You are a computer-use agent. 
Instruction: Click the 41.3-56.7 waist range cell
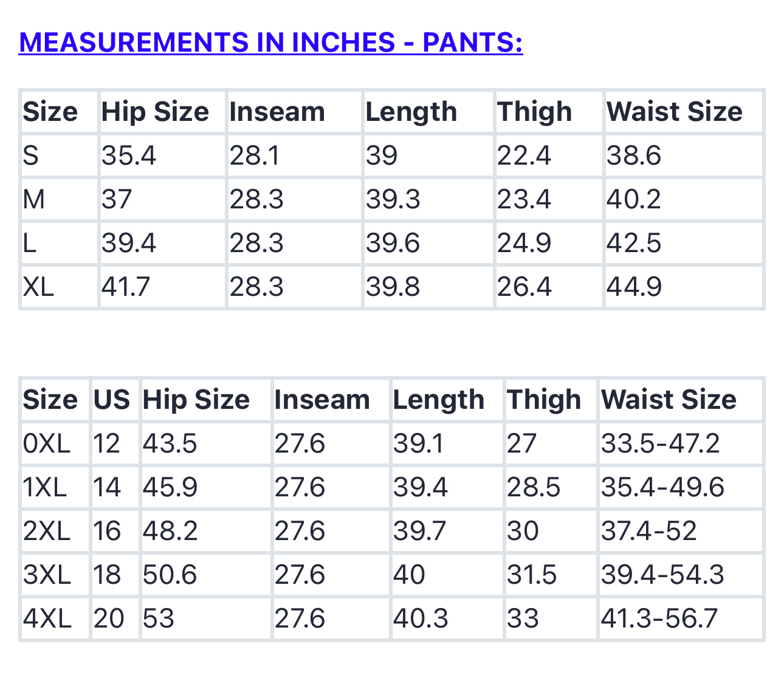coord(659,618)
